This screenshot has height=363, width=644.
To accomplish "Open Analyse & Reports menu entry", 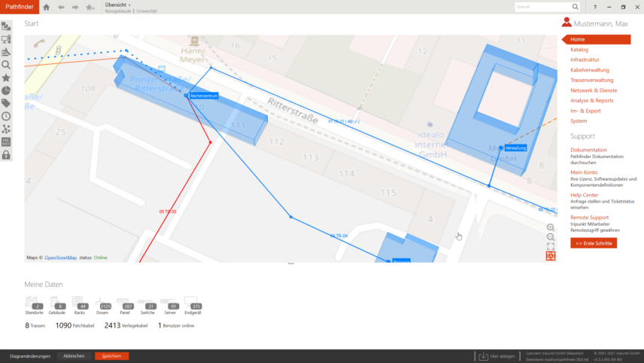I will pos(592,101).
